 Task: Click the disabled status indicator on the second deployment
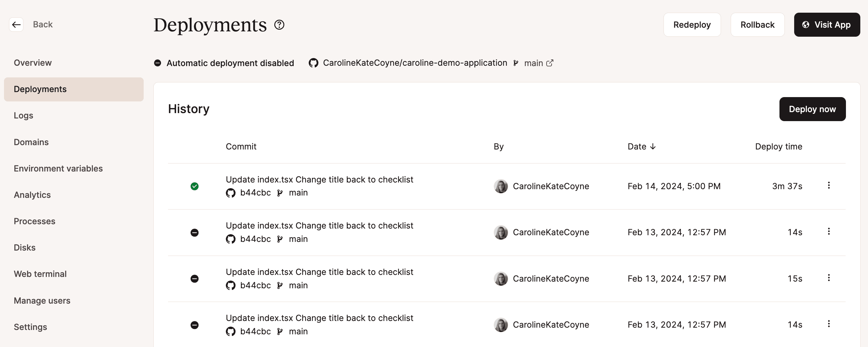click(194, 232)
